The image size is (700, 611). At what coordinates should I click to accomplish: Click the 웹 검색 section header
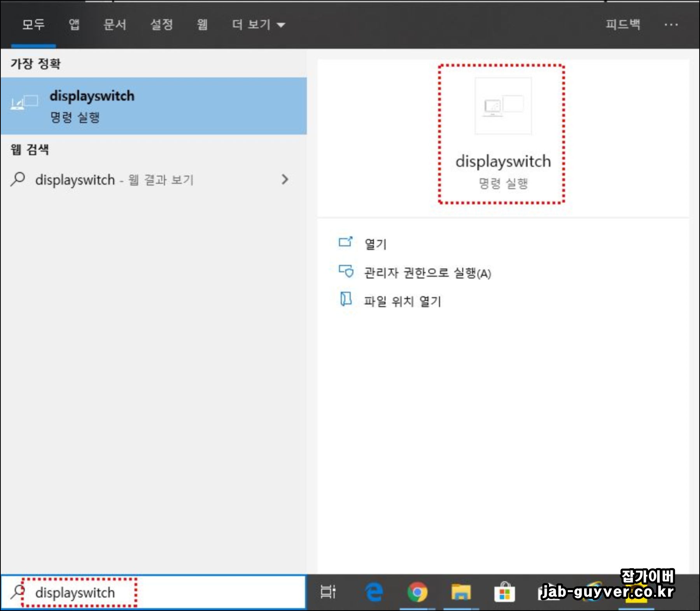point(30,149)
